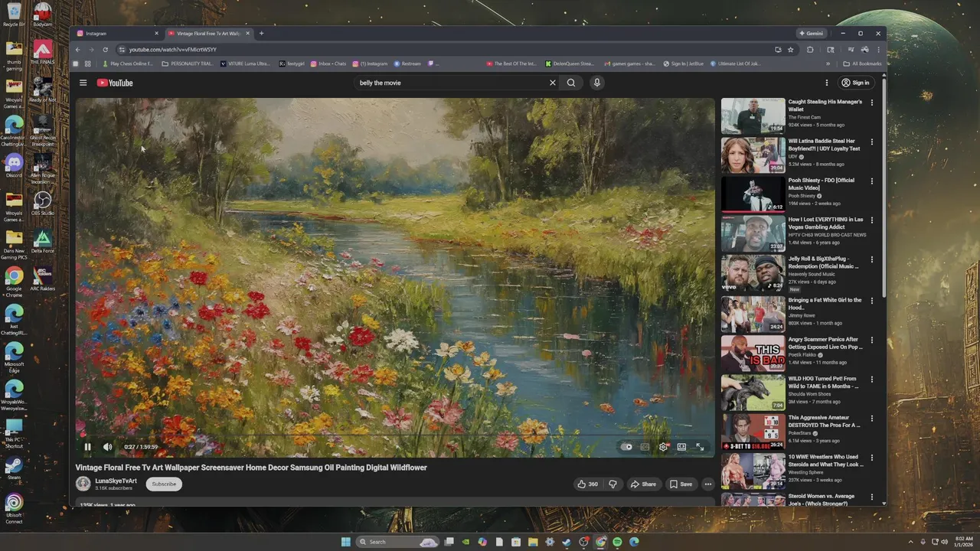980x551 pixels.
Task: Open Discord desktop shortcut
Action: [14, 165]
